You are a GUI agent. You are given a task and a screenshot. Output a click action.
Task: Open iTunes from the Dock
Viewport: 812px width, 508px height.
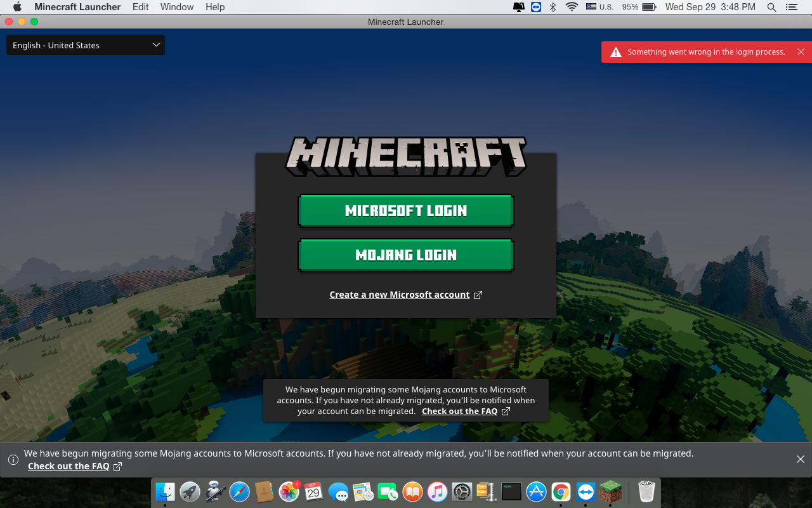tap(437, 491)
